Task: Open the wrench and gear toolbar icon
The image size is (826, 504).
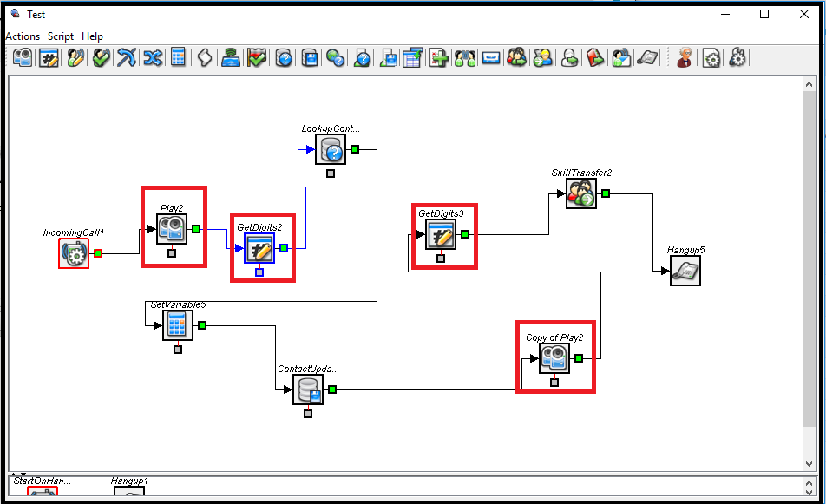Action: [x=737, y=57]
